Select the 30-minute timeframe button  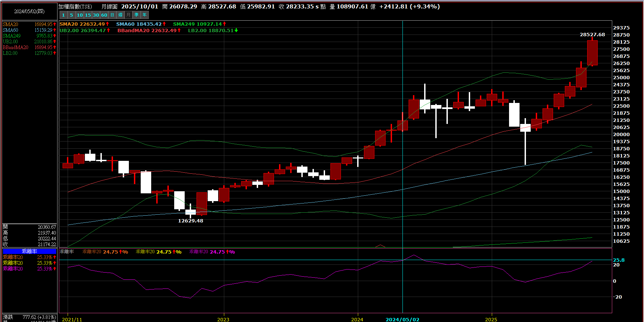pyautogui.click(x=96, y=15)
